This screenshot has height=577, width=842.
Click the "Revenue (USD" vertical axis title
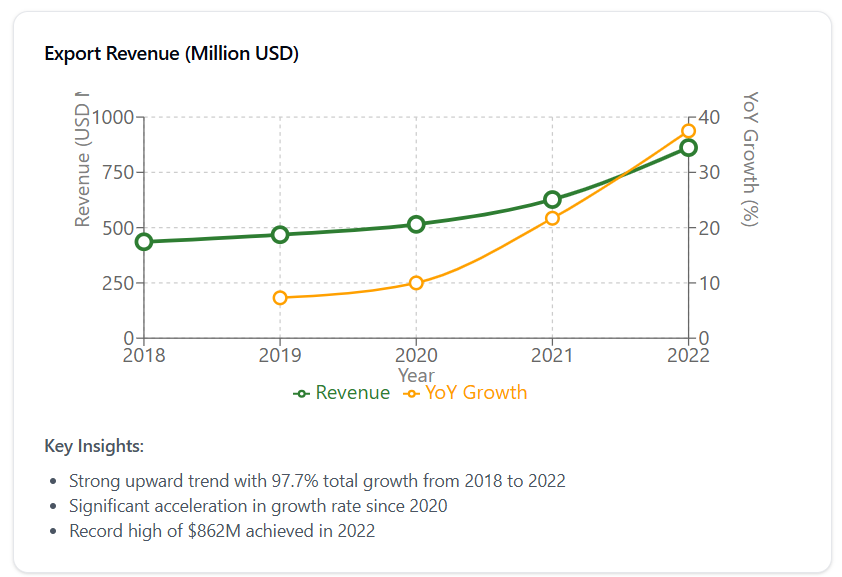pyautogui.click(x=82, y=159)
